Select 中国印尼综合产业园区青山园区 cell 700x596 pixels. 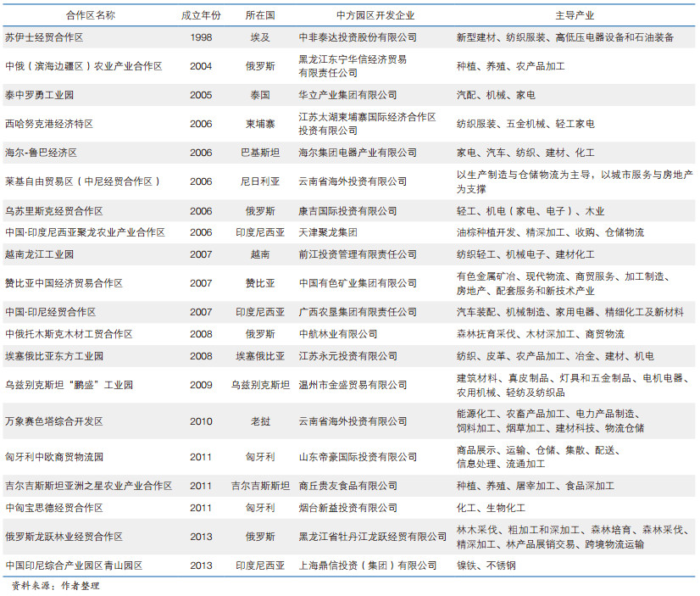(x=74, y=566)
